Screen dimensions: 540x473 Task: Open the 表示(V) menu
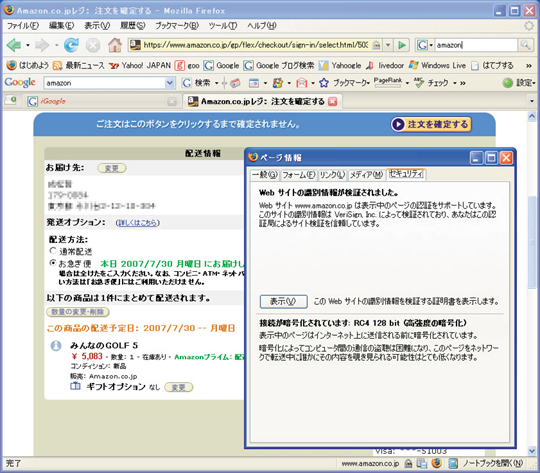pos(97,25)
